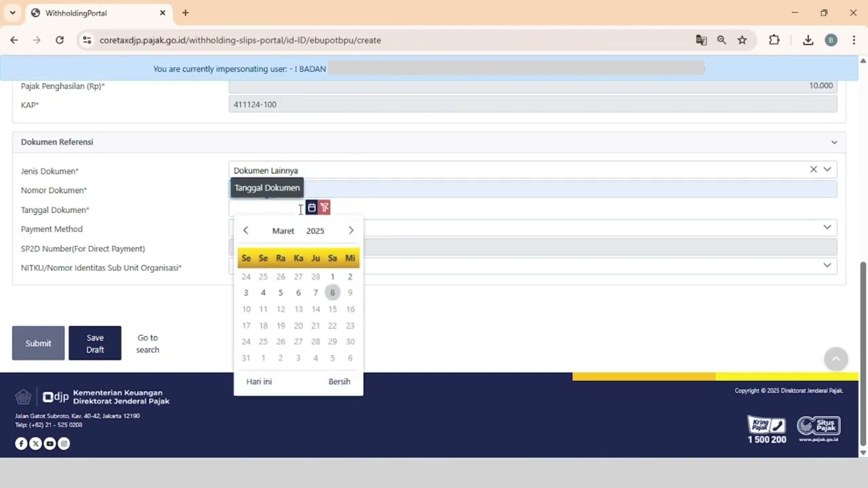Clear the date using the red filter icon
This screenshot has width=868, height=488.
click(x=325, y=207)
